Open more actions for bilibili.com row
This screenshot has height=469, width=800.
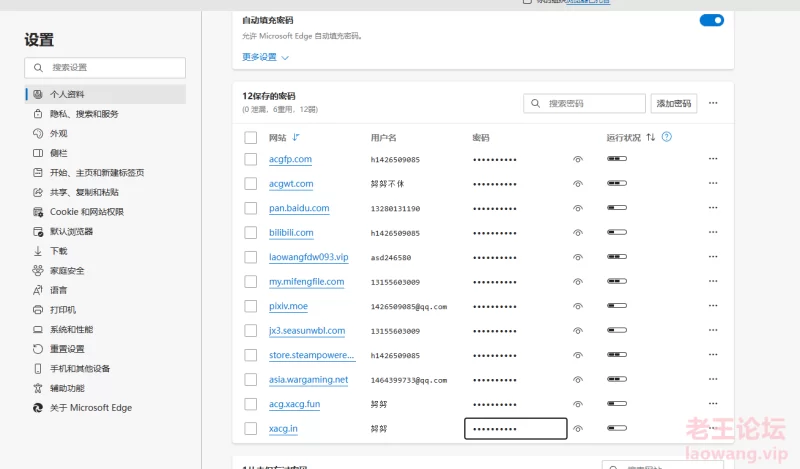(x=713, y=232)
